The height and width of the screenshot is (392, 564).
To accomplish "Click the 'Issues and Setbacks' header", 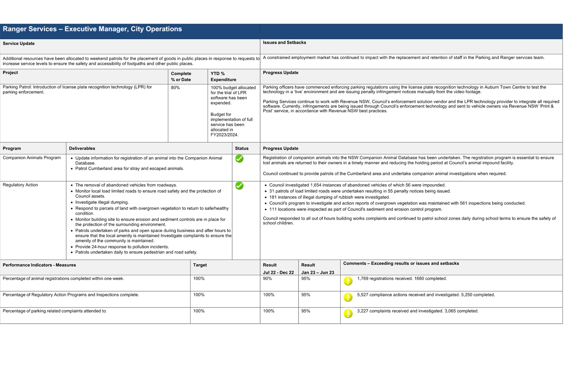I will pyautogui.click(x=284, y=42).
